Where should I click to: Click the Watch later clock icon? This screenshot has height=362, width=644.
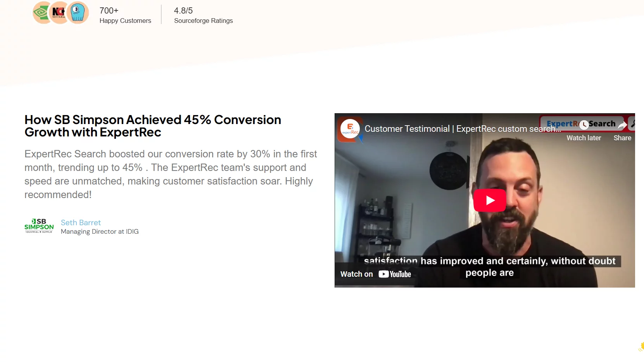pyautogui.click(x=584, y=125)
